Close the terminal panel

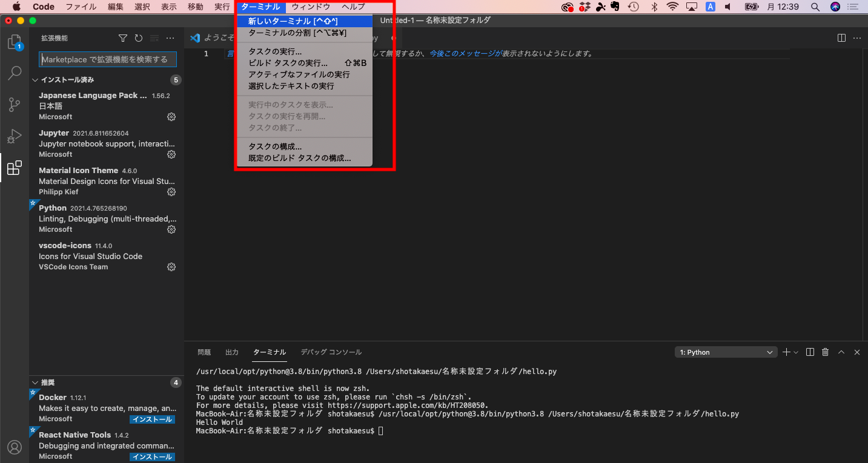[x=857, y=352]
